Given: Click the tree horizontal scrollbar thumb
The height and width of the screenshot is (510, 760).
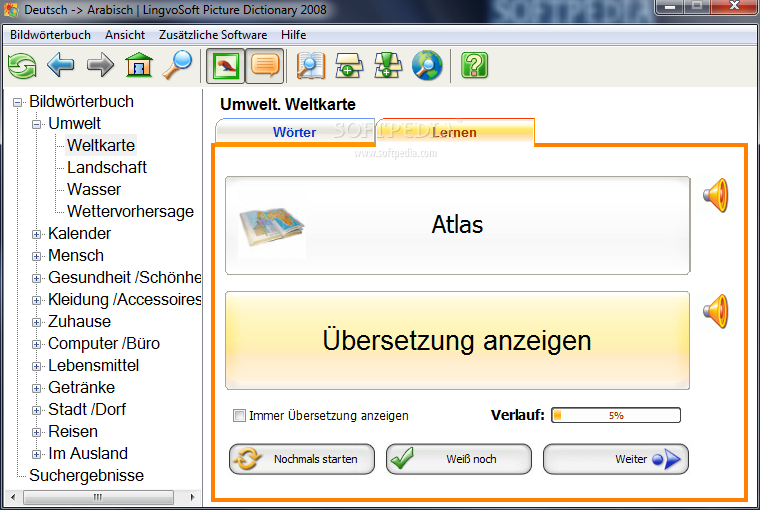Looking at the screenshot, I should coord(98,497).
